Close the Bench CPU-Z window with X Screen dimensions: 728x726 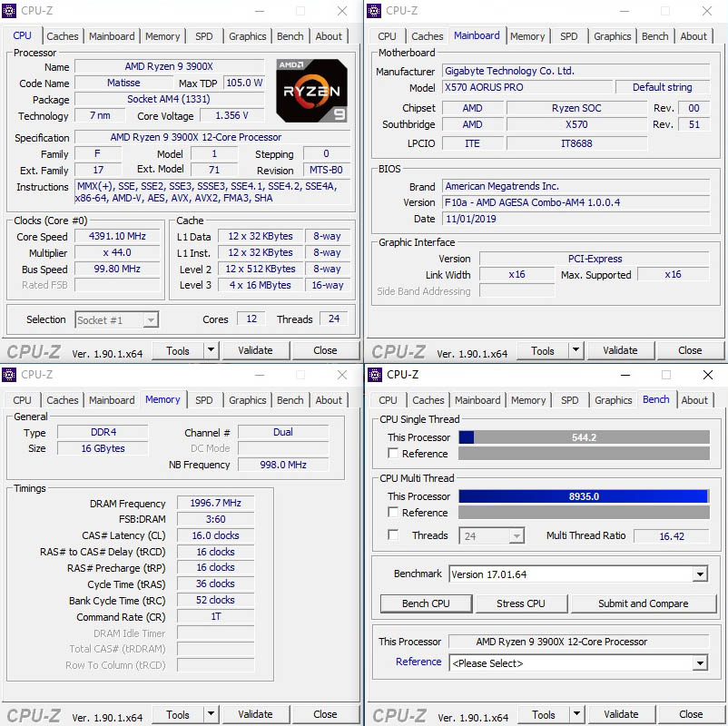(707, 375)
